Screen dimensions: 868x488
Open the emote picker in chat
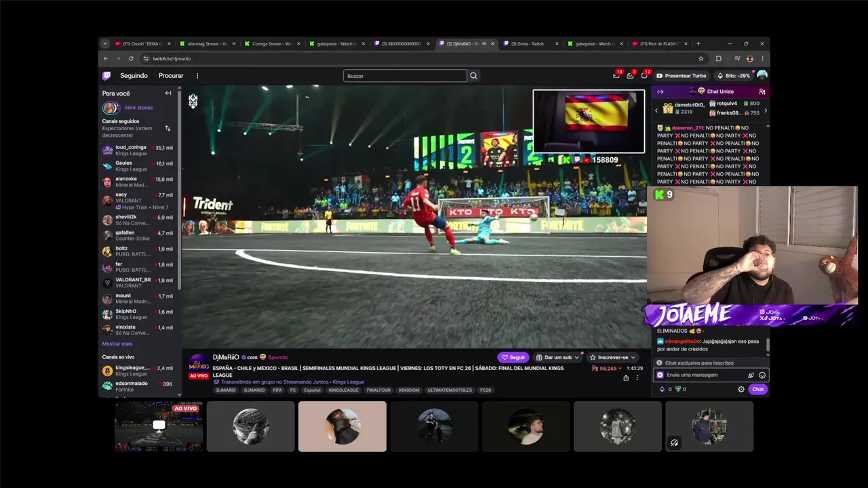[762, 375]
